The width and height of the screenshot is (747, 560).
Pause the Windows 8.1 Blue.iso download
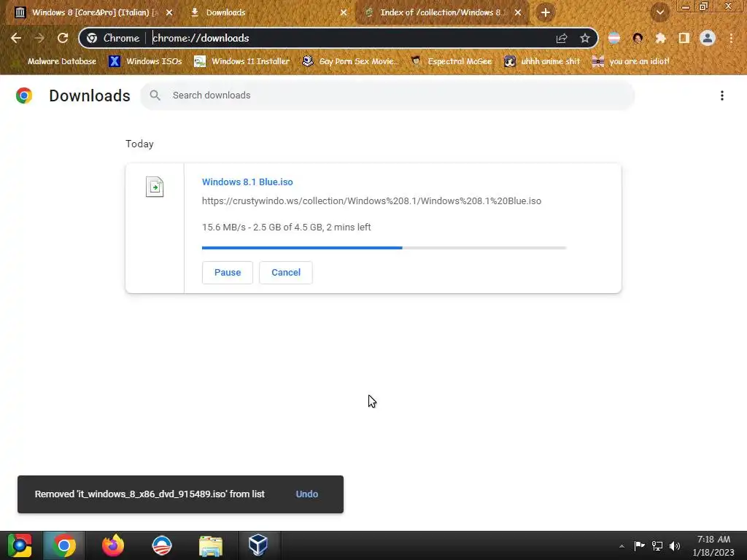pos(228,273)
